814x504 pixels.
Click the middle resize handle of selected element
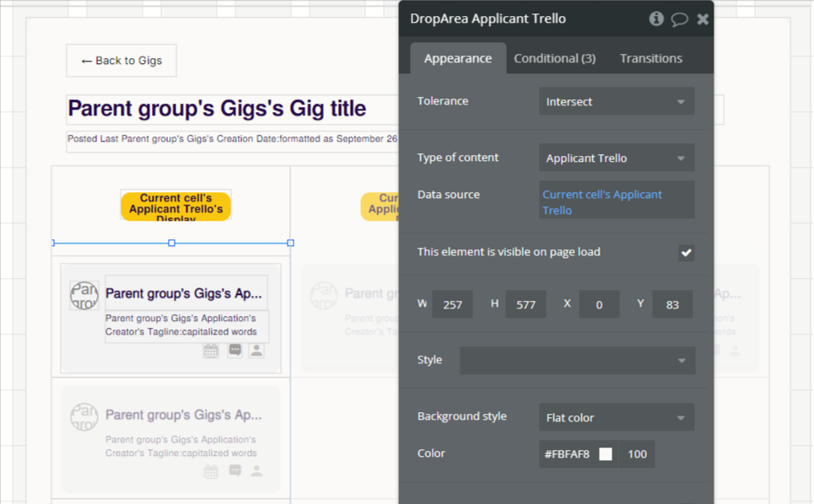coord(172,244)
